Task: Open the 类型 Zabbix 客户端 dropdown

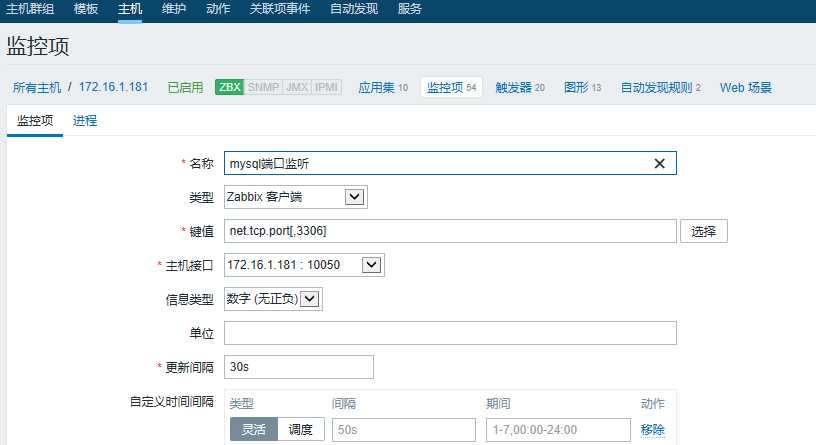Action: click(x=296, y=197)
